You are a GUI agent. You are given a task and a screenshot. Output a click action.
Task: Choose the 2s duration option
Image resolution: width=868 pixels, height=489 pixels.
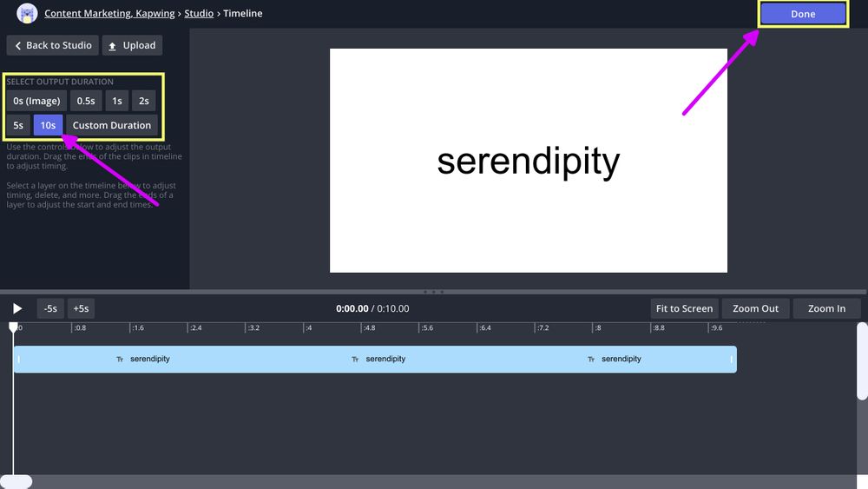pyautogui.click(x=144, y=101)
